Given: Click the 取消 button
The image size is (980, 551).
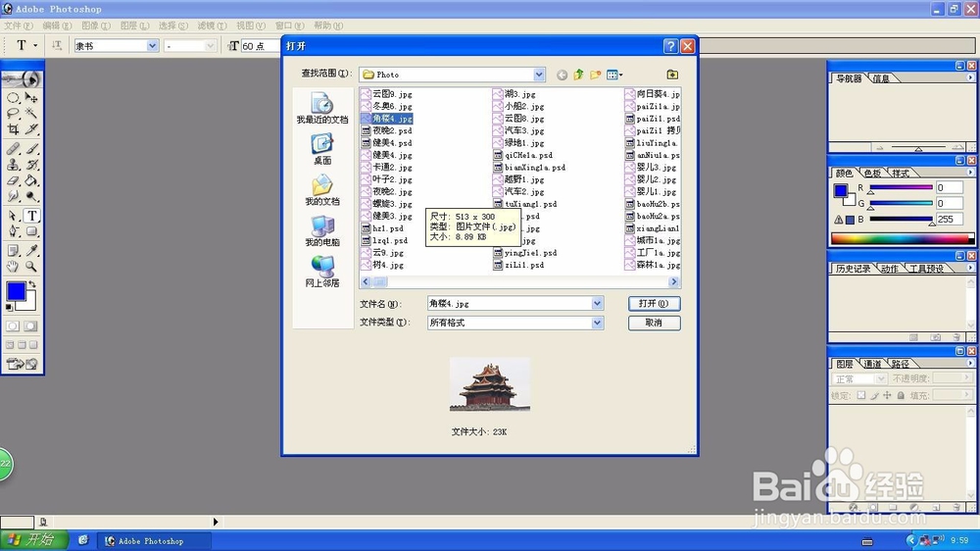Looking at the screenshot, I should (654, 323).
